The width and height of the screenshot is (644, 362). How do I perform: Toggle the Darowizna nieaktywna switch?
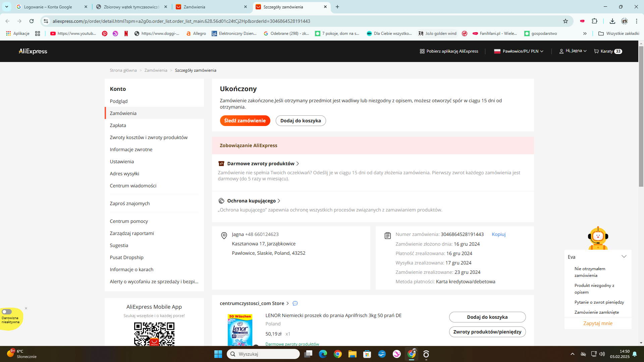point(7,312)
